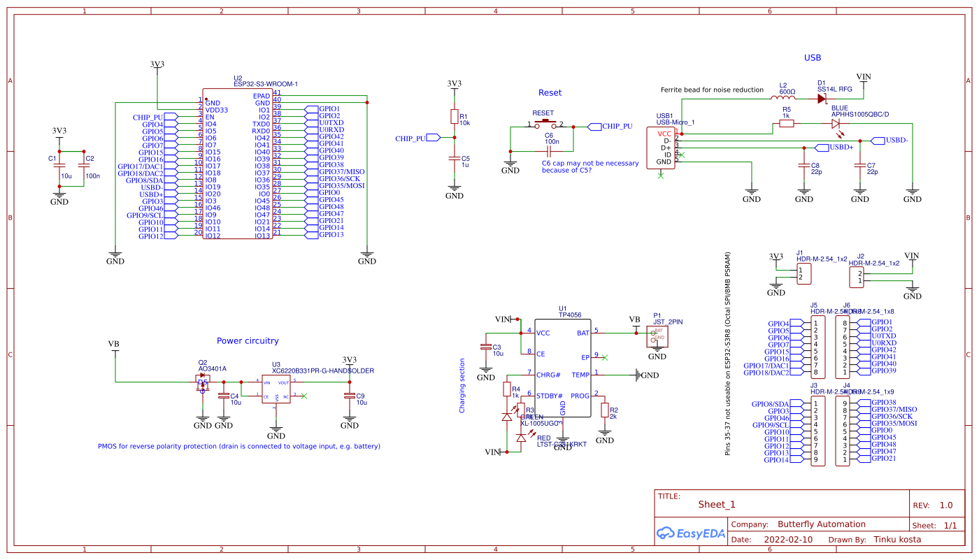979x560 pixels.
Task: Click the no-connect X on U3 NC pin
Action: (x=304, y=396)
